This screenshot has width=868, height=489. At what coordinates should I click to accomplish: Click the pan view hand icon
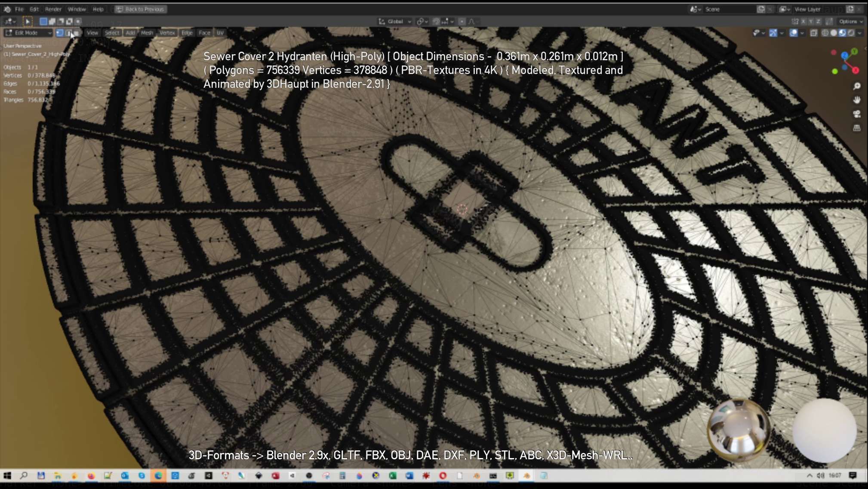(856, 100)
